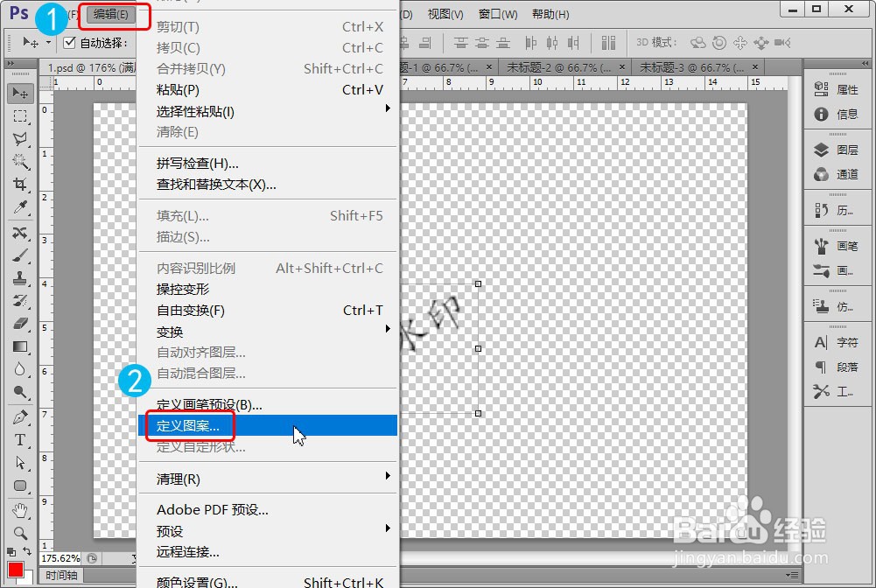Open the Channels (通道) panel
Viewport: 876px width, 588px height.
pos(837,174)
